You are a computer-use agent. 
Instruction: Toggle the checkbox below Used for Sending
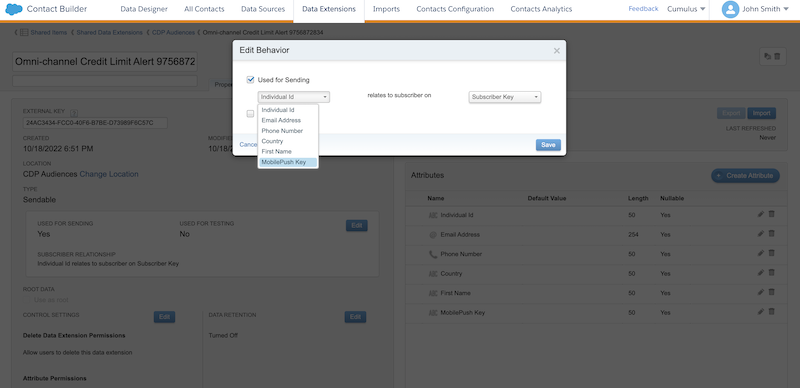[251, 114]
